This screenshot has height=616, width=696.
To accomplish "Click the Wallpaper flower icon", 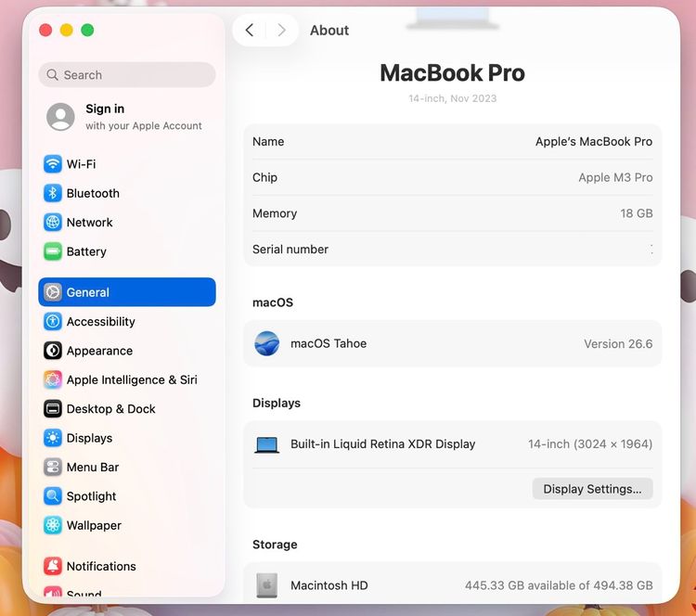I will pyautogui.click(x=52, y=525).
